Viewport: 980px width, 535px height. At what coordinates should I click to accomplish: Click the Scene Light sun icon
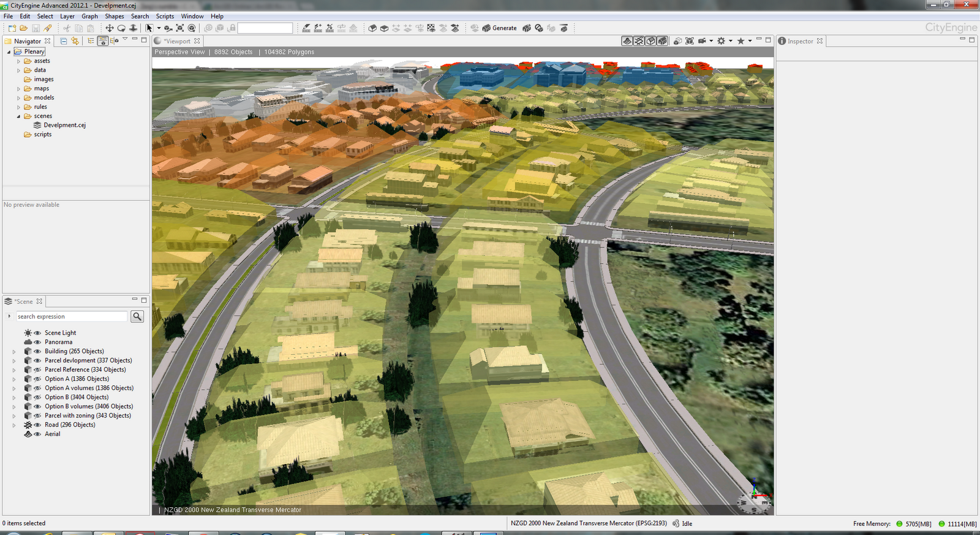point(28,333)
